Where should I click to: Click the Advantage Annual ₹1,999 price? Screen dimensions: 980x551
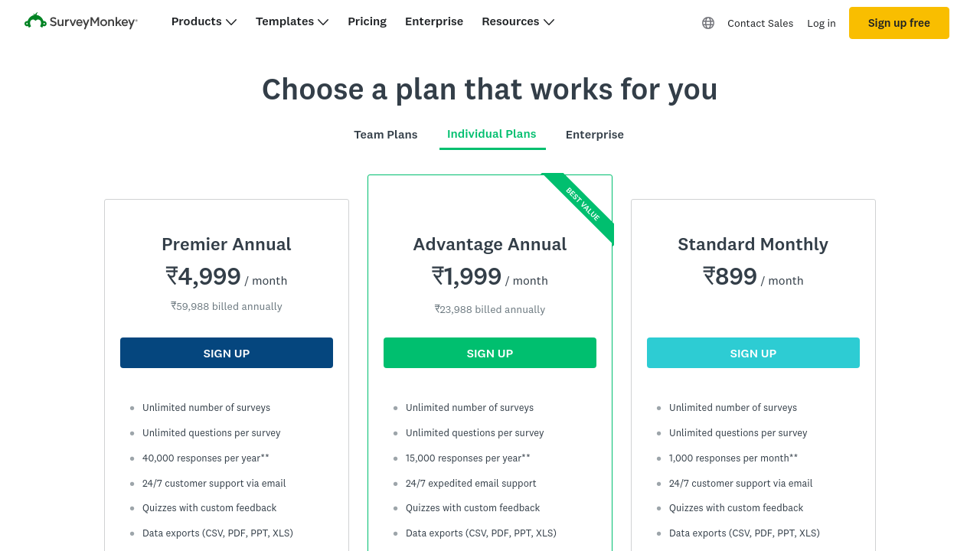pos(467,276)
